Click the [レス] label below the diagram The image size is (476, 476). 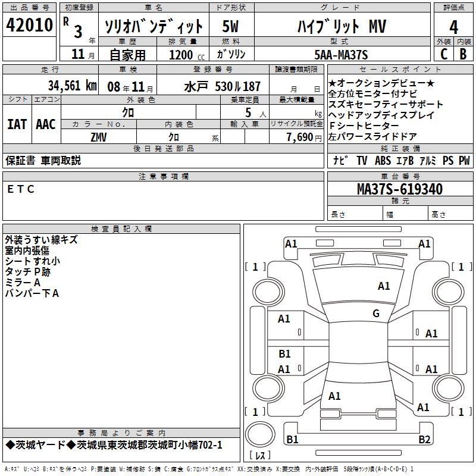[261, 456]
